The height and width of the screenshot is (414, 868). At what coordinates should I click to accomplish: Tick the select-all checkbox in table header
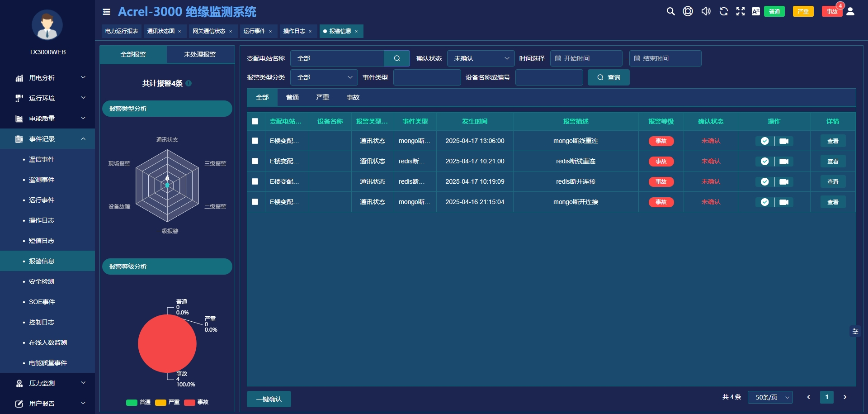[255, 121]
